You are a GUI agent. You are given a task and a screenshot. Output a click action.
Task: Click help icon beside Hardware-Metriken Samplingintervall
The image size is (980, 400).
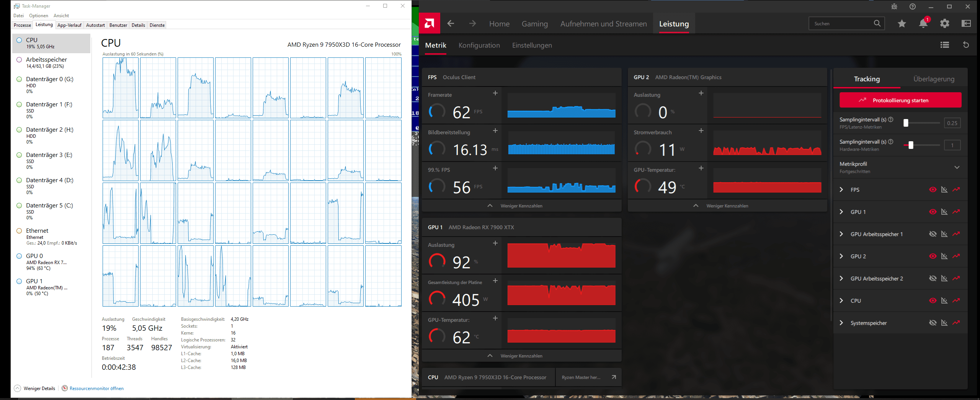pos(891,142)
